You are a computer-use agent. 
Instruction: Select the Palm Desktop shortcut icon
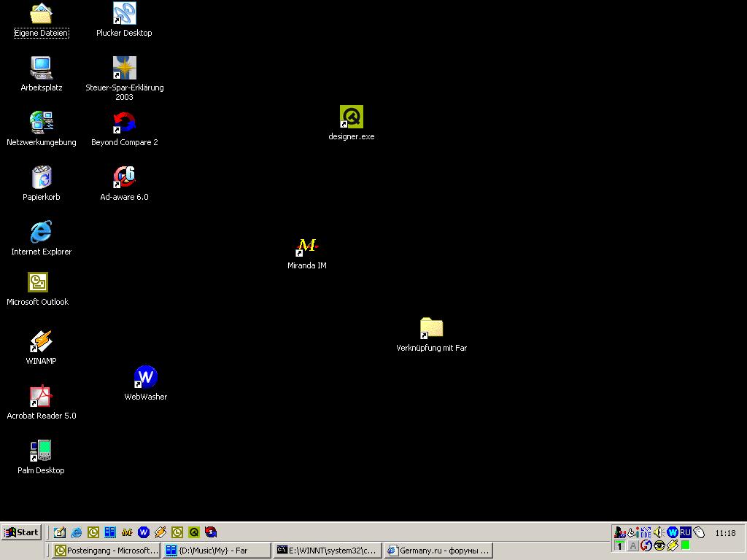pos(41,457)
